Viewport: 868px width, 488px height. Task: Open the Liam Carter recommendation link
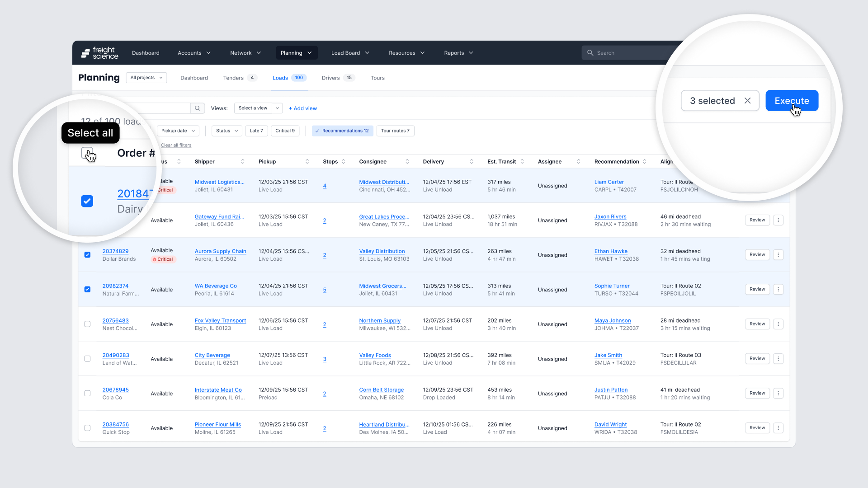[609, 182]
